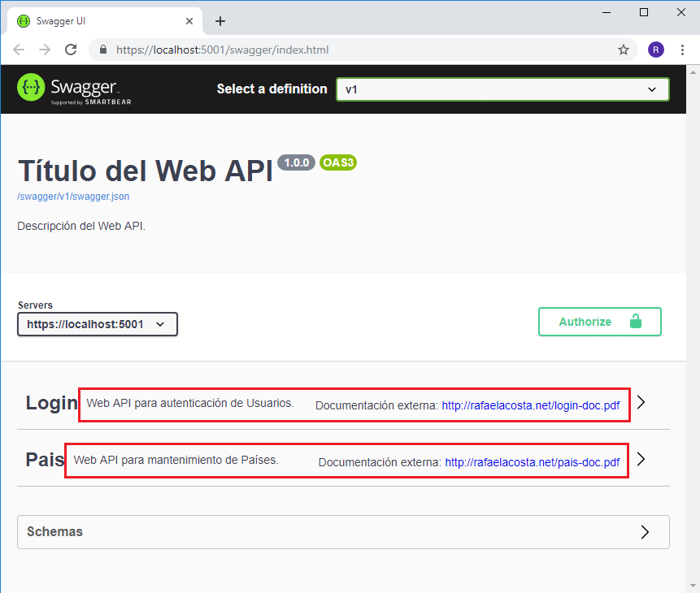Open the login-doc.pdf external documentation link
This screenshot has width=700, height=593.
tap(530, 405)
